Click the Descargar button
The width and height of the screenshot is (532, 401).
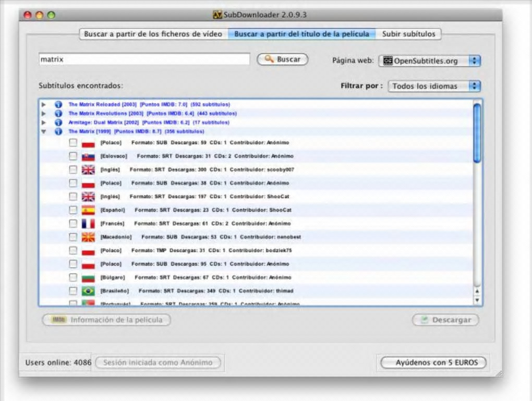pos(445,320)
